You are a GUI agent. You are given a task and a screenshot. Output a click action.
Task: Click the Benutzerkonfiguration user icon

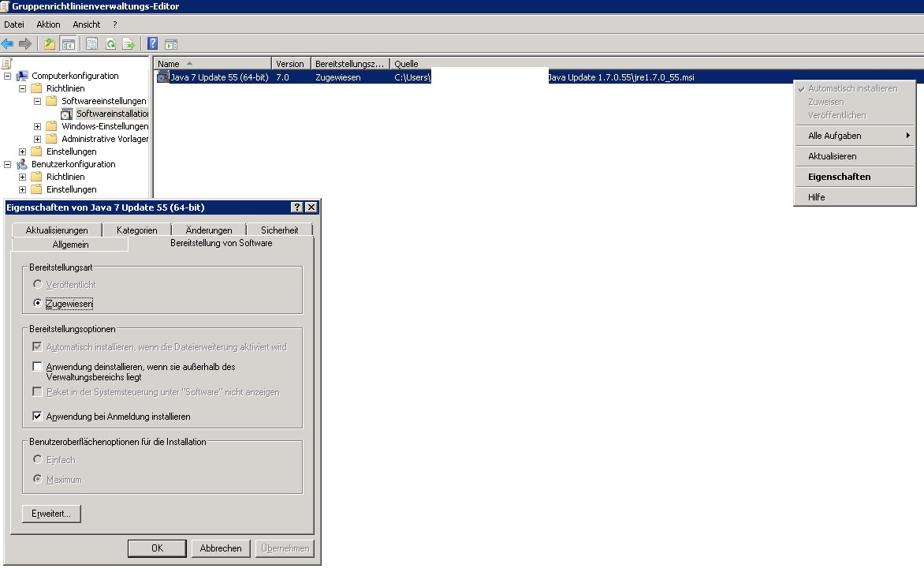[x=22, y=164]
